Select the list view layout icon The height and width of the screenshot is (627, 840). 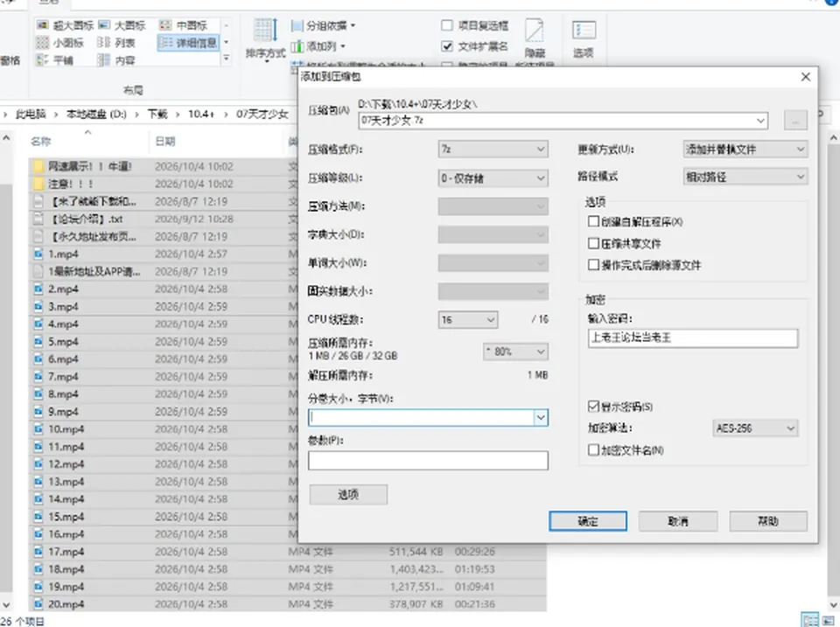pos(104,42)
